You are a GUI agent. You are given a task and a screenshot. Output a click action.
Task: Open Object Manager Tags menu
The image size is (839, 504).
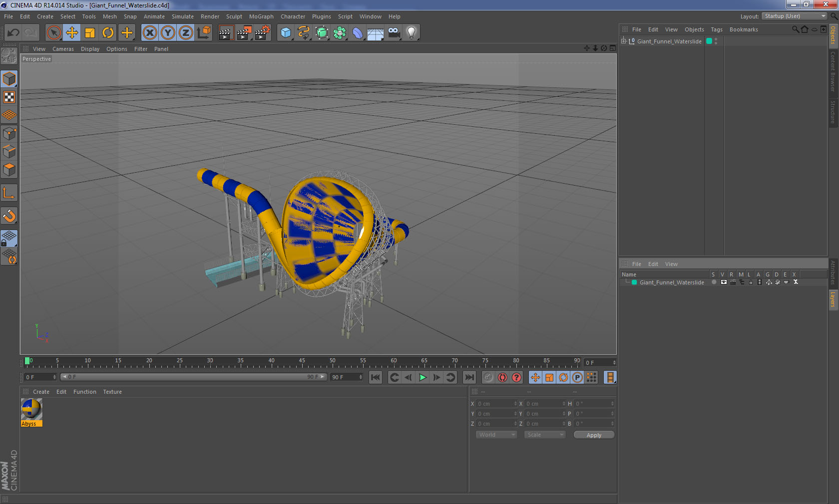(717, 29)
